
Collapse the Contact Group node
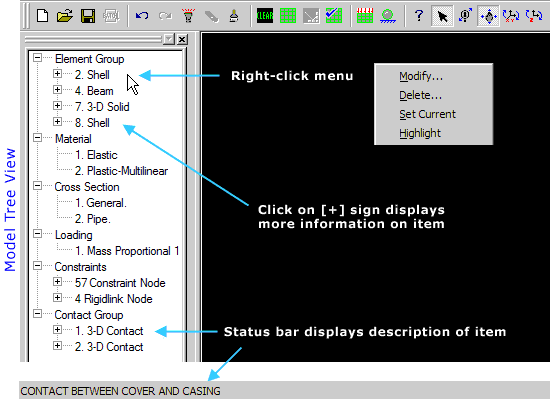tap(38, 314)
